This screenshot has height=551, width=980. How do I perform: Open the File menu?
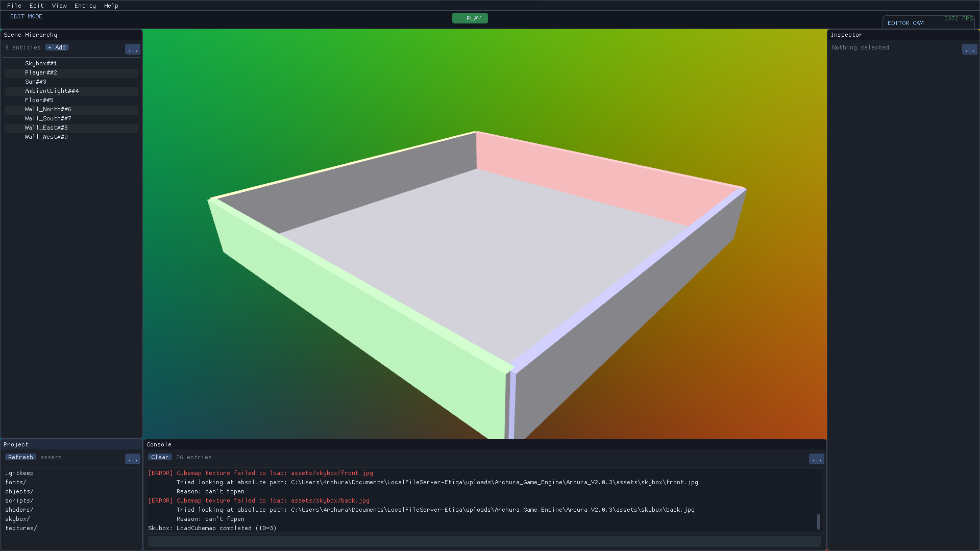pyautogui.click(x=14, y=6)
